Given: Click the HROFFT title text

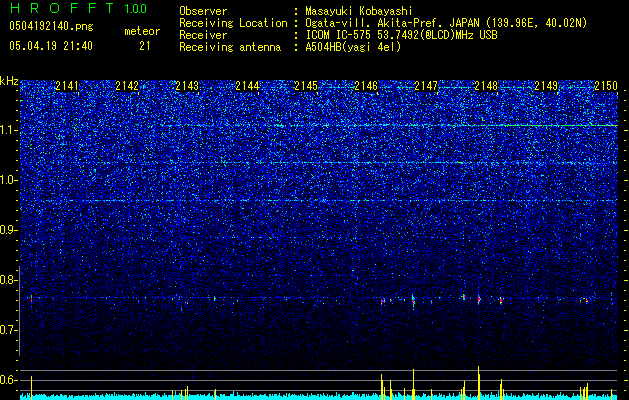Looking at the screenshot, I should click(62, 8).
